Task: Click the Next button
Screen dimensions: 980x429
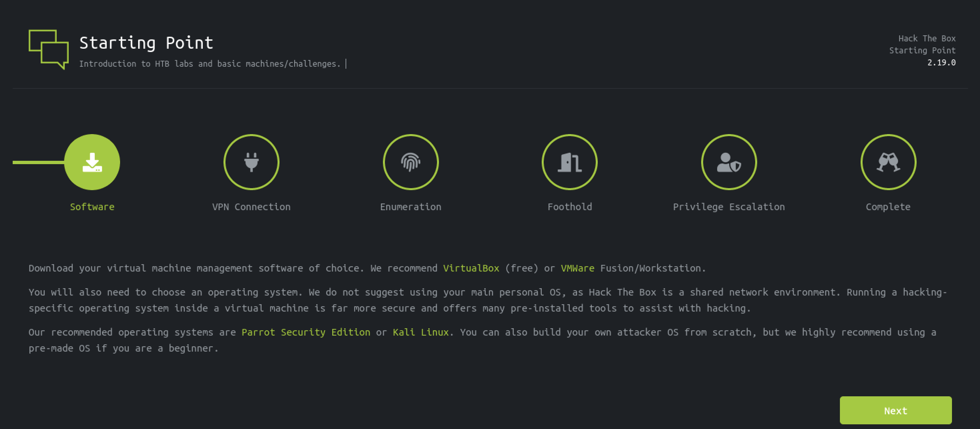Action: pyautogui.click(x=896, y=410)
